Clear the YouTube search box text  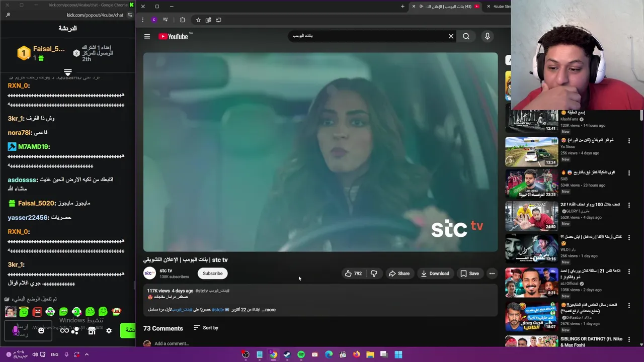(x=451, y=36)
